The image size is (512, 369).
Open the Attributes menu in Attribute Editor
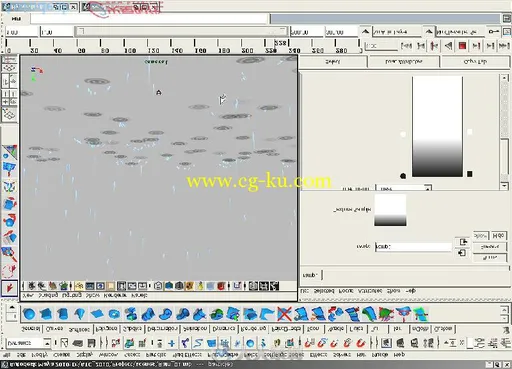click(372, 291)
